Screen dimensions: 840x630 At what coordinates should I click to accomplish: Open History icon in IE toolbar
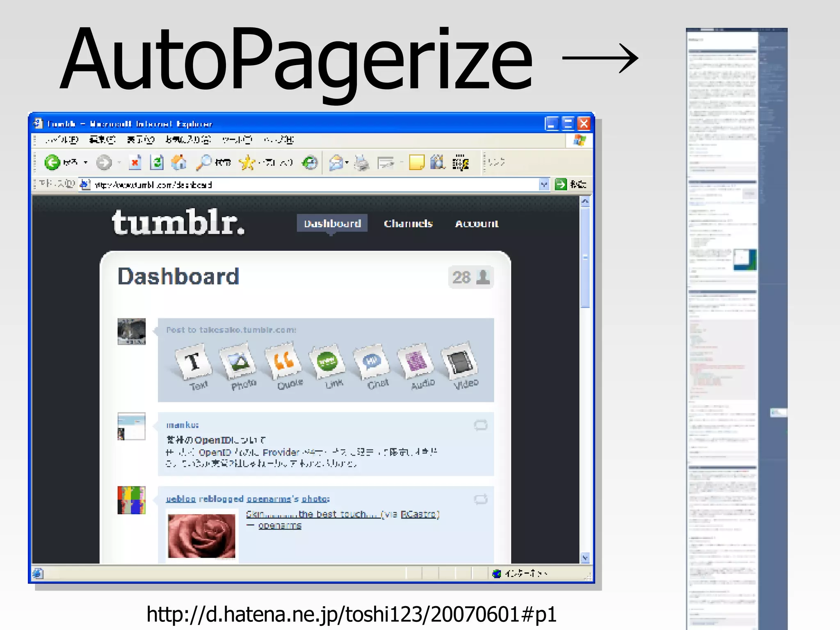point(310,163)
